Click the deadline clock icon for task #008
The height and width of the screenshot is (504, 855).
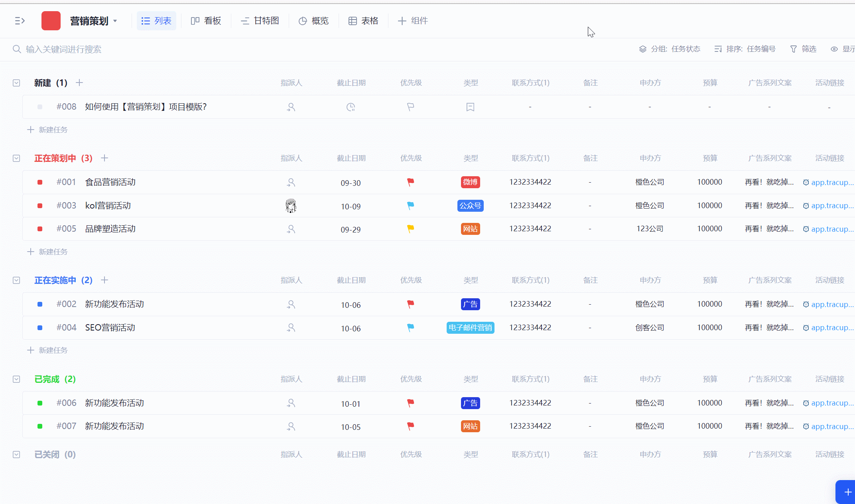(x=351, y=107)
